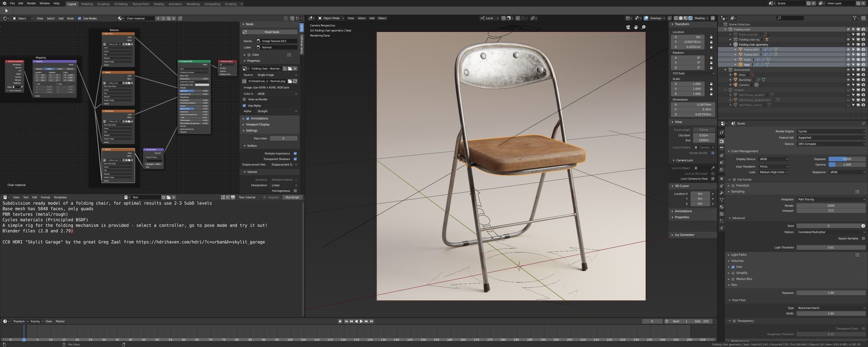Image resolution: width=868 pixels, height=347 pixels.
Task: Open the Modifiers wrench properties tab
Action: coord(721,193)
